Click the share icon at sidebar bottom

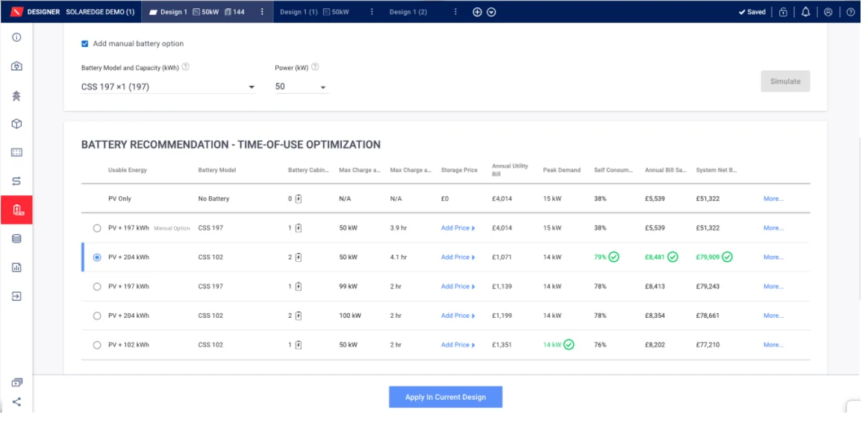pyautogui.click(x=16, y=402)
